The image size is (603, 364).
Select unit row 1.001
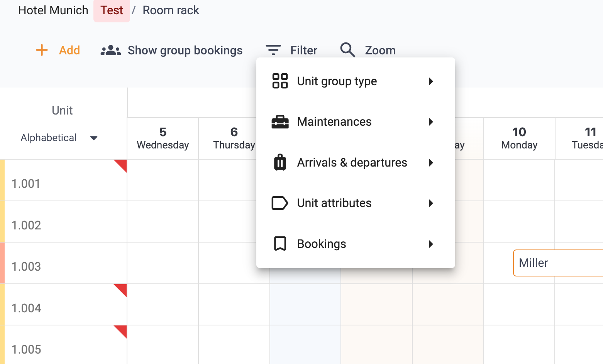[63, 180]
